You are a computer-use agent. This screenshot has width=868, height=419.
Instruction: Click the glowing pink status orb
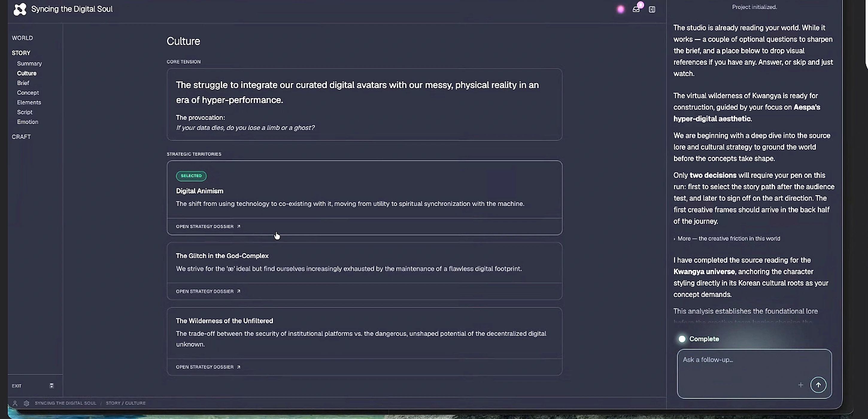click(621, 10)
